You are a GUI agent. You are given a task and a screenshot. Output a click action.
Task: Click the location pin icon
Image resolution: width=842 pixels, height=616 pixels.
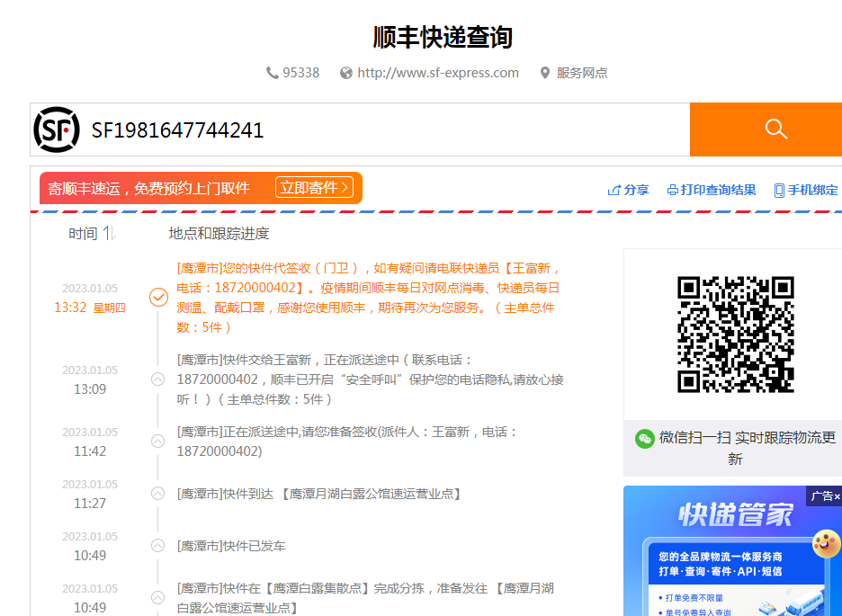[x=545, y=73]
